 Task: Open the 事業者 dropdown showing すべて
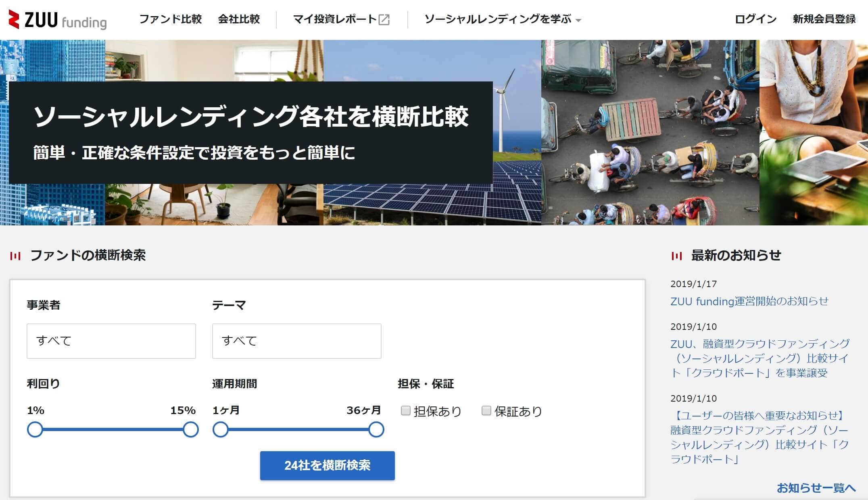(x=111, y=341)
